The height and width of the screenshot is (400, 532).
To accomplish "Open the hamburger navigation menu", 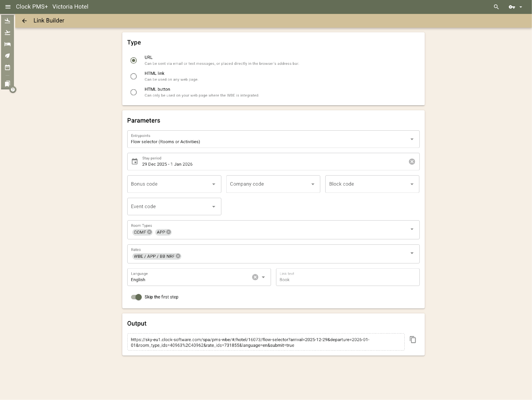I will [x=8, y=7].
